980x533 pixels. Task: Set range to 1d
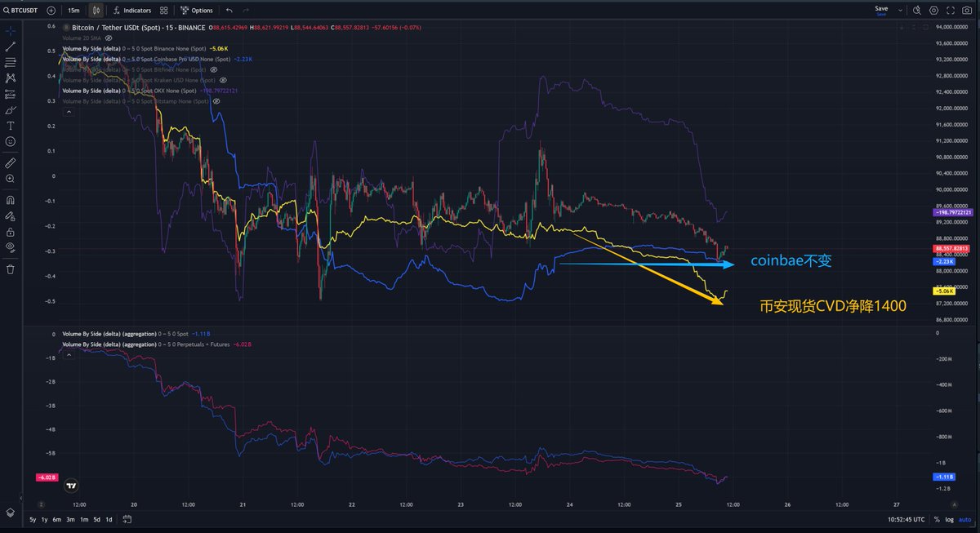coord(109,519)
